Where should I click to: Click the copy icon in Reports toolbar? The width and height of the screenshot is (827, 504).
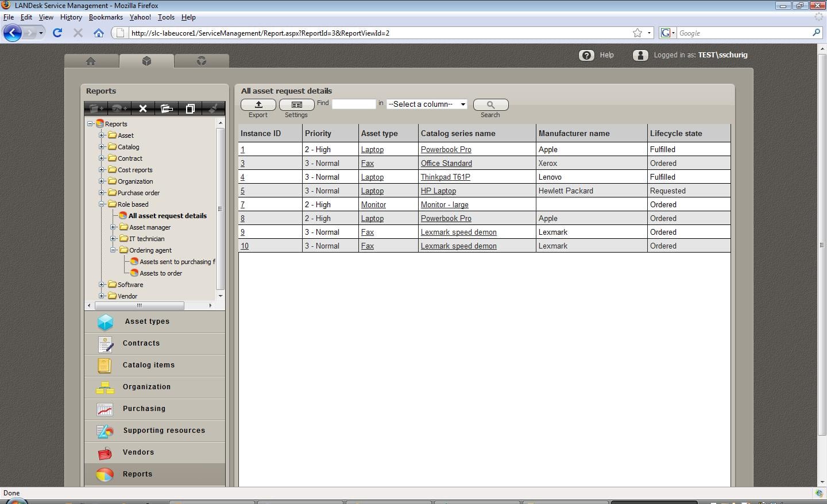[190, 108]
